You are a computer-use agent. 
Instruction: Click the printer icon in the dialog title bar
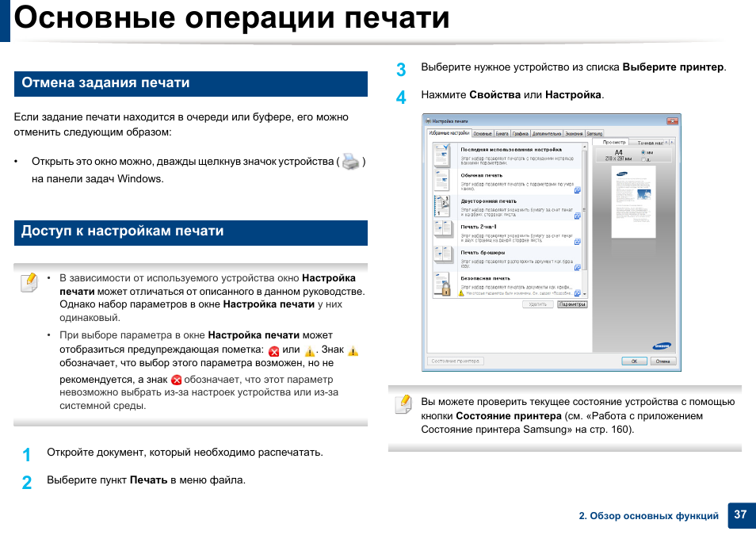click(x=428, y=121)
